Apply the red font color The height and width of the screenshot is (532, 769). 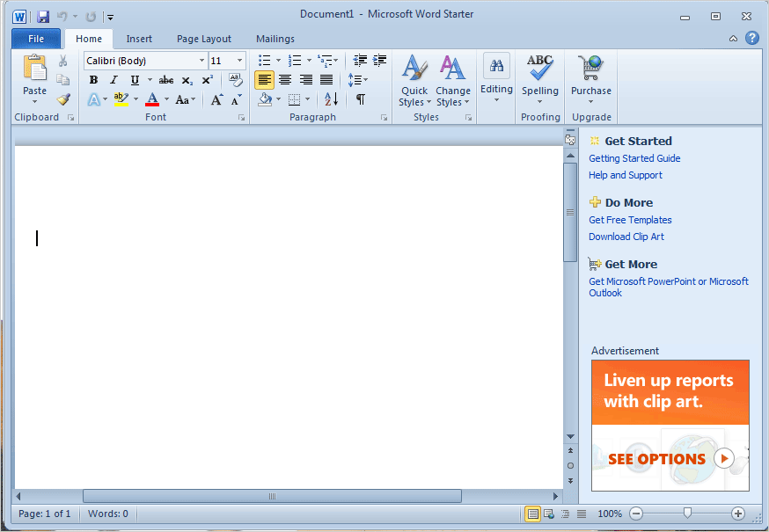152,99
